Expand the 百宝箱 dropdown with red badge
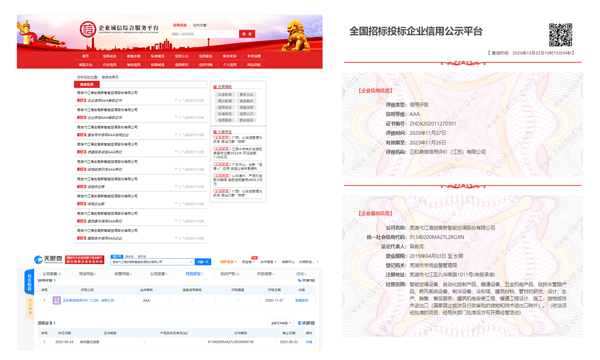Screen dimensions: 600x360 click(x=248, y=262)
